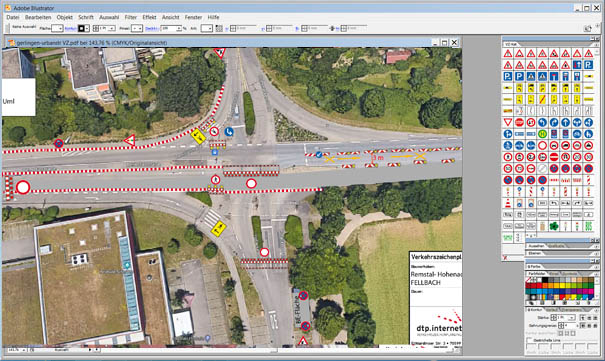Viewport: 605px width, 361px height.
Task: Click the large white-red circle sign on the road
Action: 23,187
